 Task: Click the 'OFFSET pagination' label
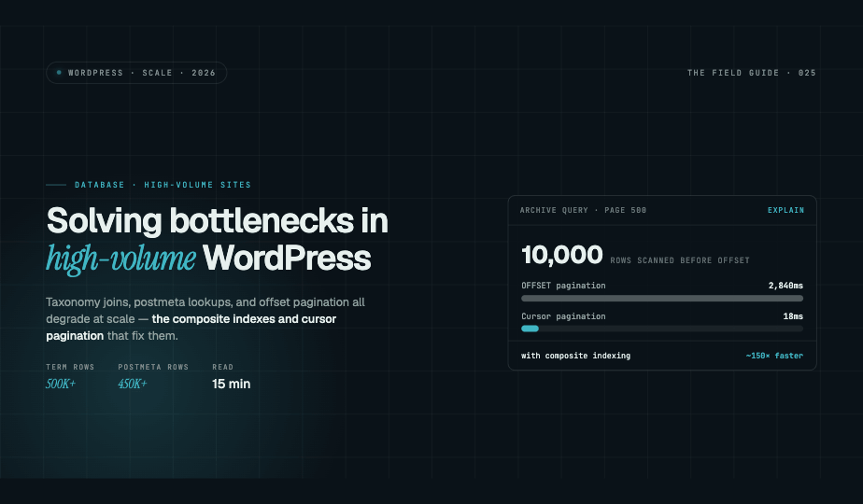point(563,286)
